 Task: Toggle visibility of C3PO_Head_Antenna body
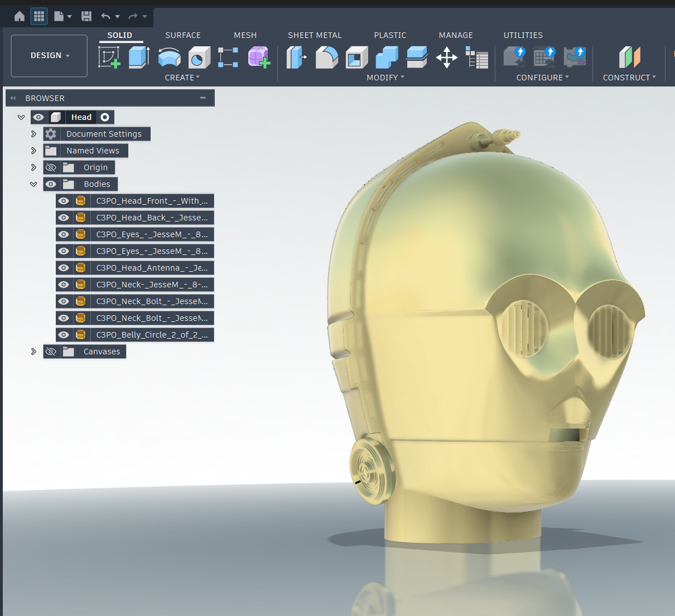[64, 268]
